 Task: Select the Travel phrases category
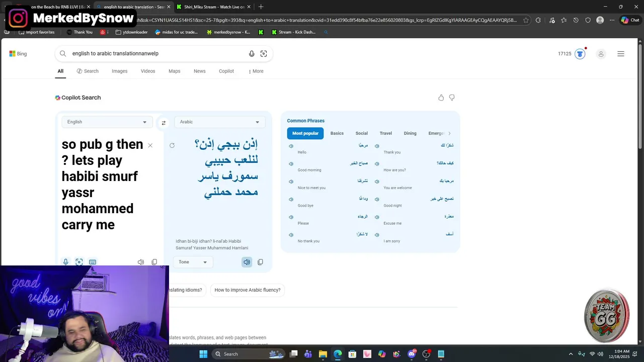386,133
